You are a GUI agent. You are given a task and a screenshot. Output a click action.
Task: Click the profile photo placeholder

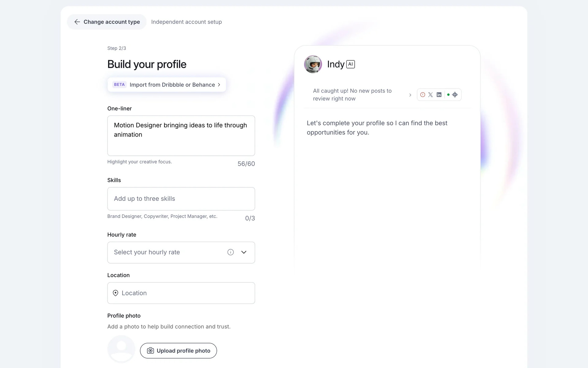pyautogui.click(x=121, y=349)
